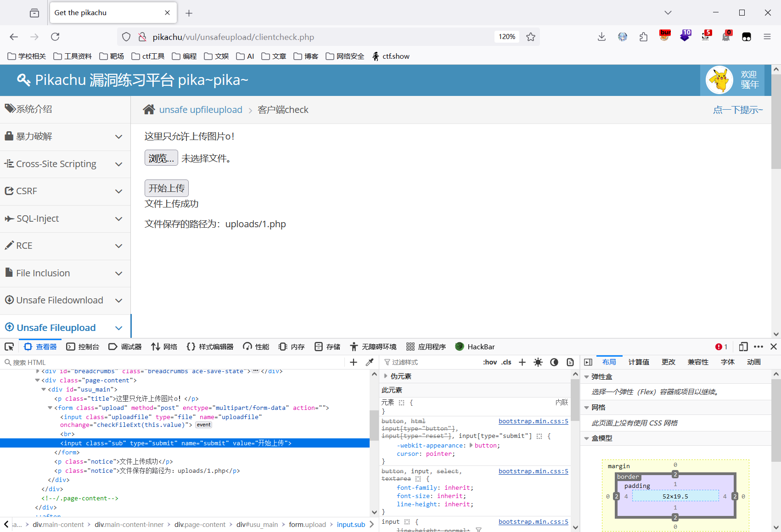Viewport: 781px width, 532px height.
Task: Switch to the 网络 tab
Action: click(164, 347)
